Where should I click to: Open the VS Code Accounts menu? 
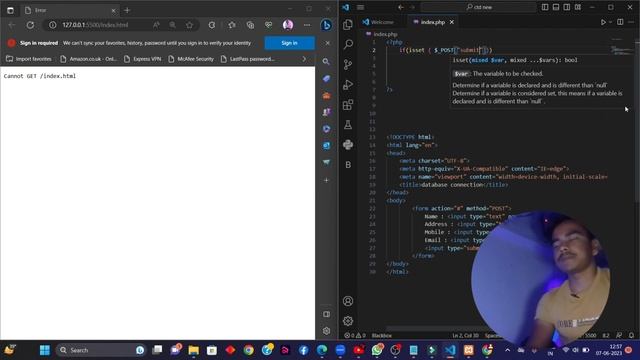tap(348, 301)
